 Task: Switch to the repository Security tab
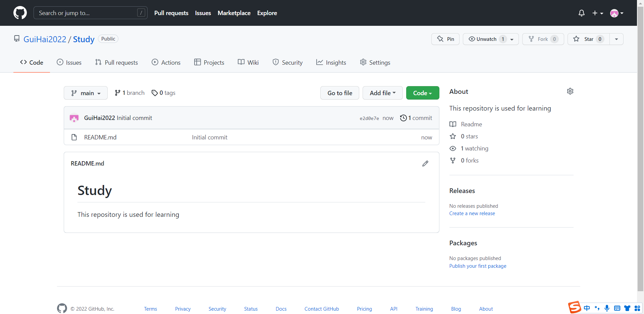[x=287, y=62]
